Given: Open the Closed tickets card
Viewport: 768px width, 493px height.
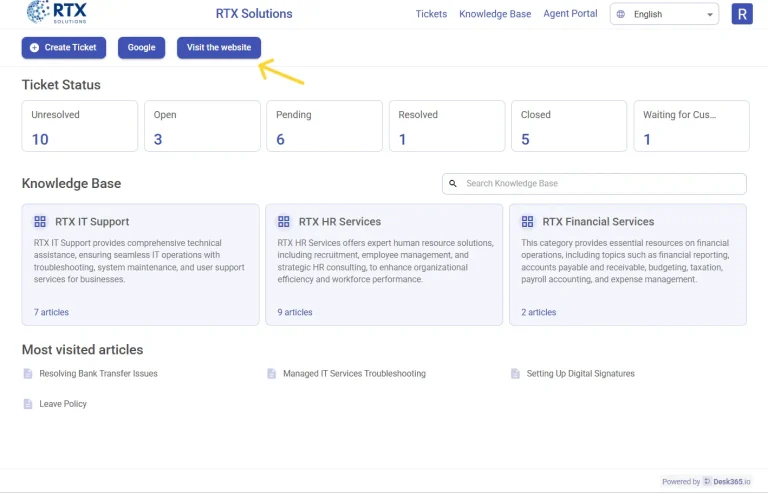Looking at the screenshot, I should click(x=569, y=126).
